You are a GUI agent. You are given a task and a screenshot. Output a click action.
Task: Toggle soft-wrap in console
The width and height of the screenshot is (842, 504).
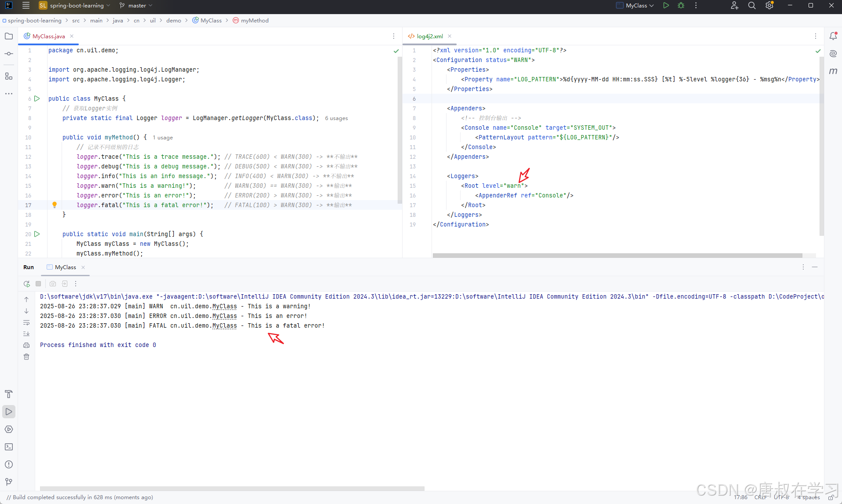26,322
